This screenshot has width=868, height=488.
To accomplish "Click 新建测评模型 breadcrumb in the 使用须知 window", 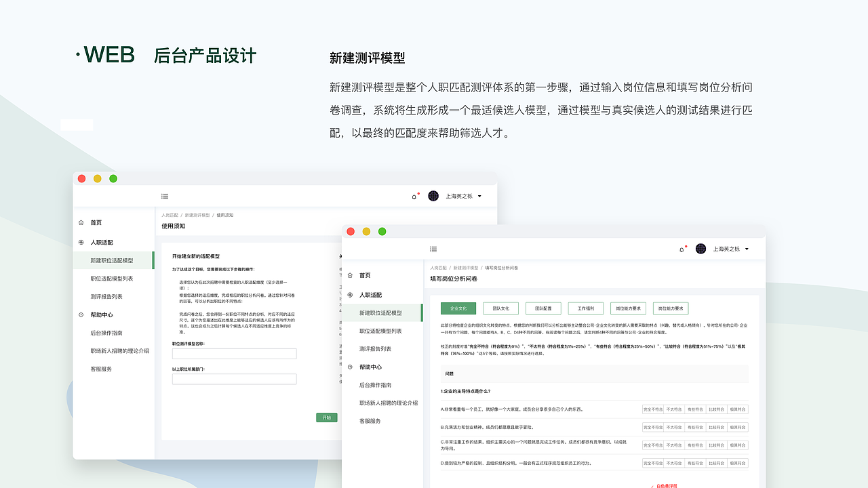I will pos(197,215).
